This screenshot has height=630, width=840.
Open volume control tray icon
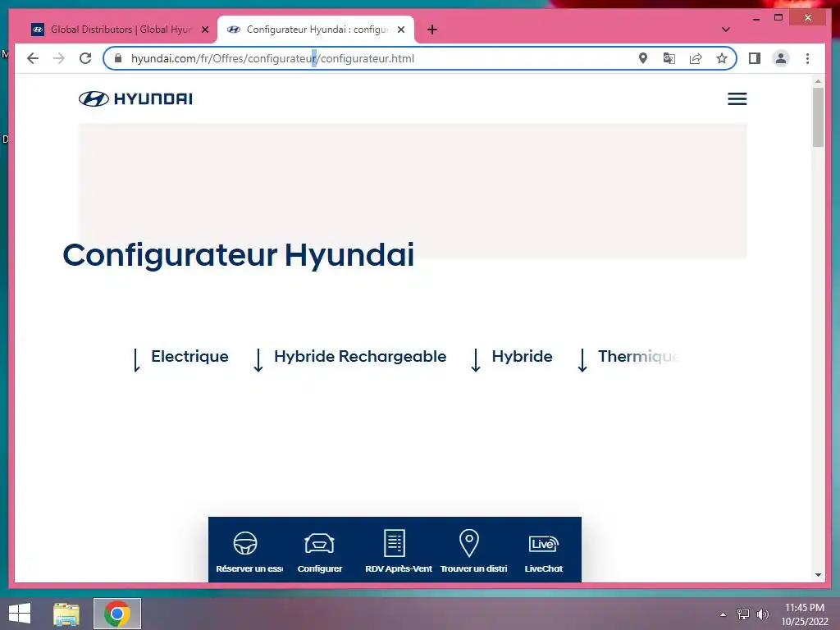point(762,614)
